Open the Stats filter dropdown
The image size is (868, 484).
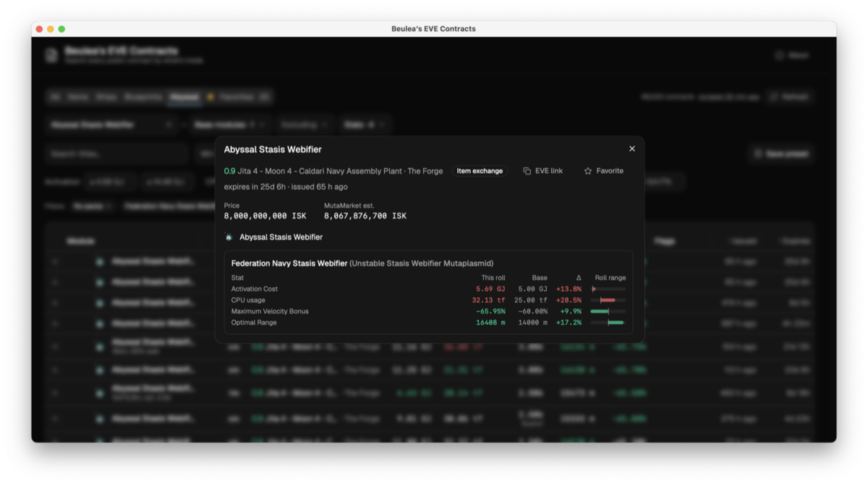[365, 125]
